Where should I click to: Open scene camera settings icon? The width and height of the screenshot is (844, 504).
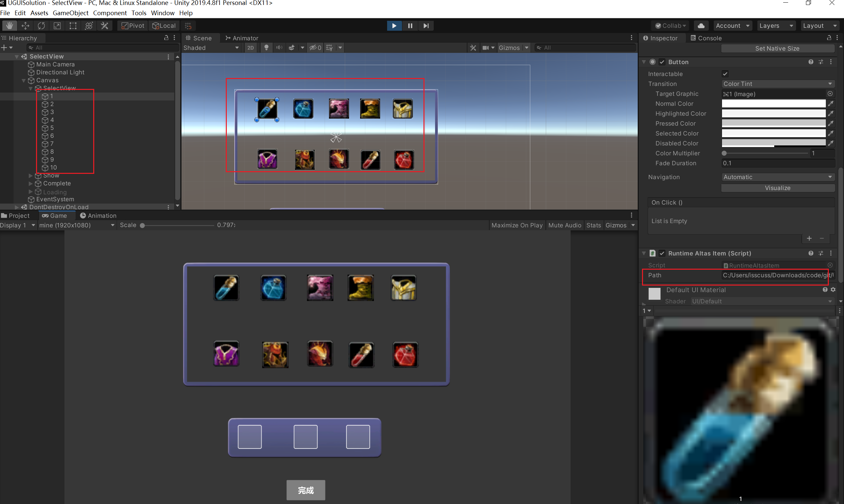click(486, 48)
